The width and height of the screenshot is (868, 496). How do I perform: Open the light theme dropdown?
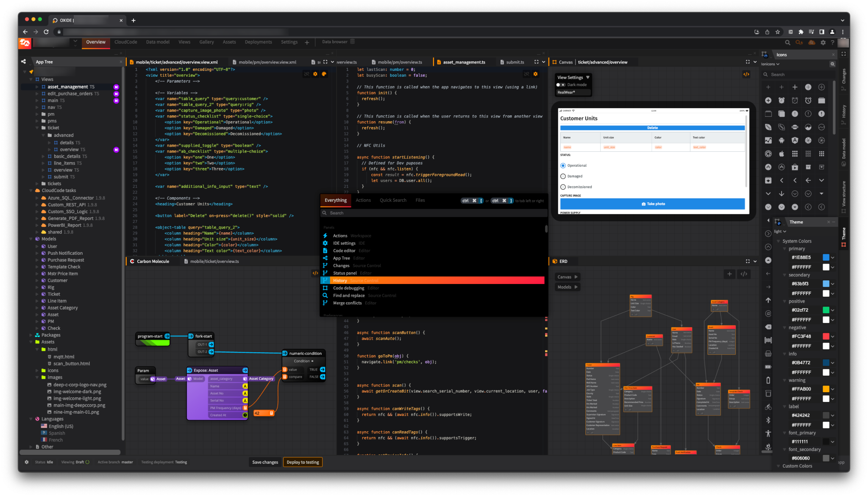[x=780, y=231]
